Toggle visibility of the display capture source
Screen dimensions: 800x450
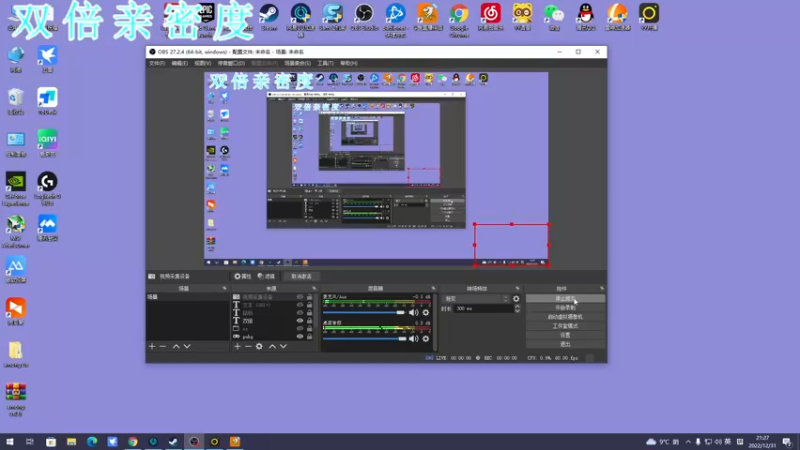point(300,329)
